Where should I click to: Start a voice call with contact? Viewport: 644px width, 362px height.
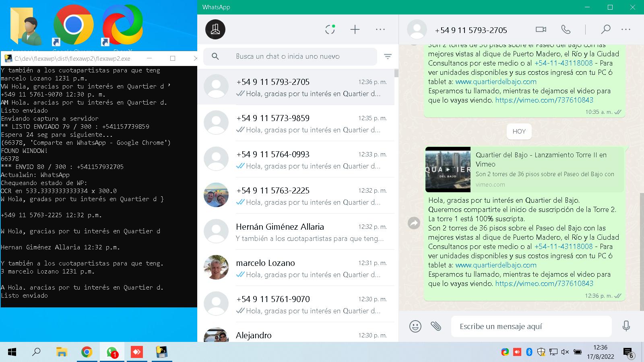coord(566,29)
